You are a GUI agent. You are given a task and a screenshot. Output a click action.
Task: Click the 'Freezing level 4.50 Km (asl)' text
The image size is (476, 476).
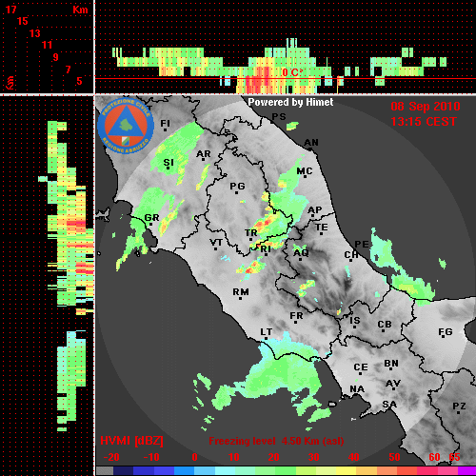(276, 441)
